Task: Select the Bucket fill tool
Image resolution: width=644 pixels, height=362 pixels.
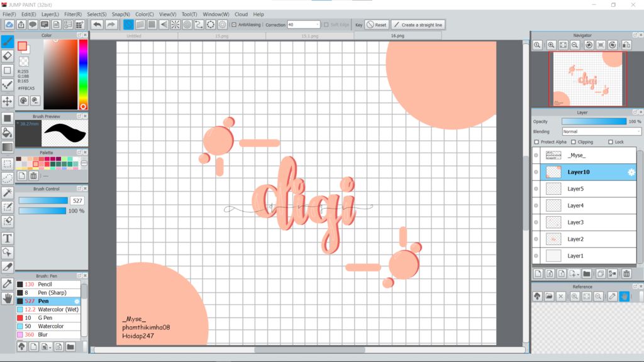Action: pyautogui.click(x=8, y=133)
